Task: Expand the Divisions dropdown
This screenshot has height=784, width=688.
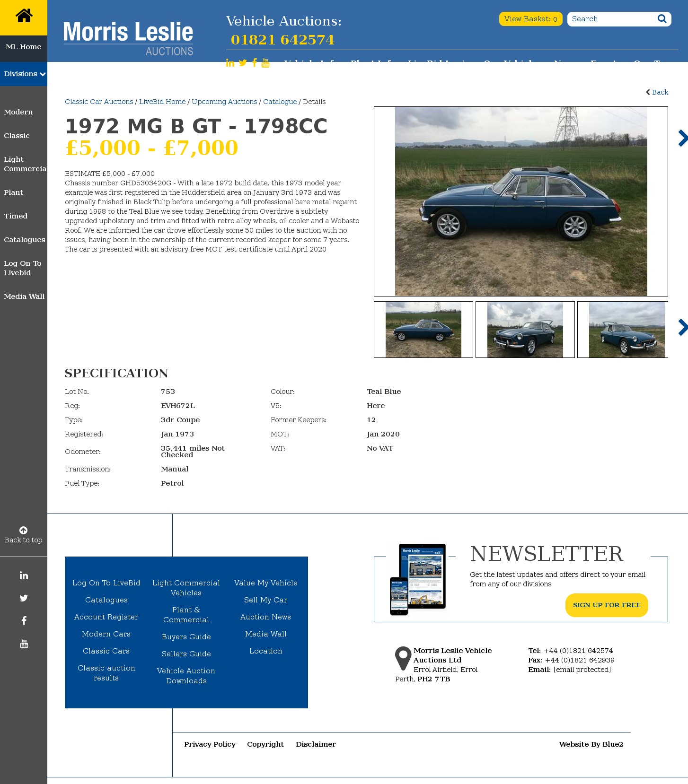Action: pos(24,74)
